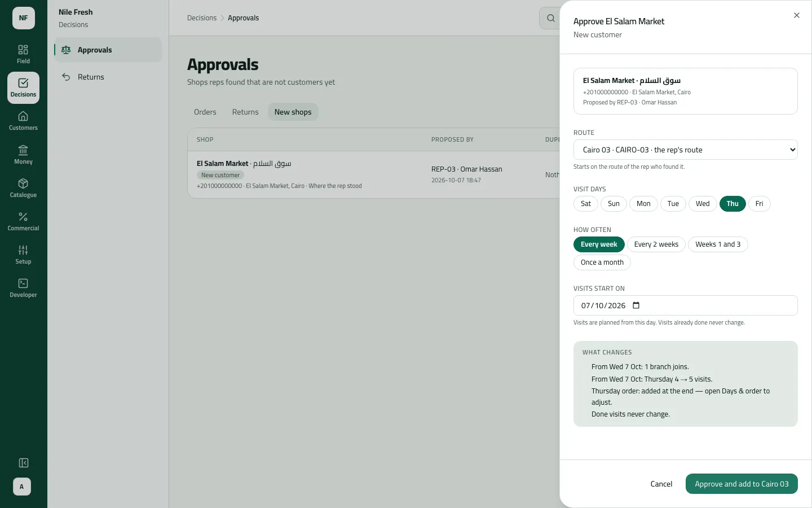Switch to the Returns tab

click(245, 112)
